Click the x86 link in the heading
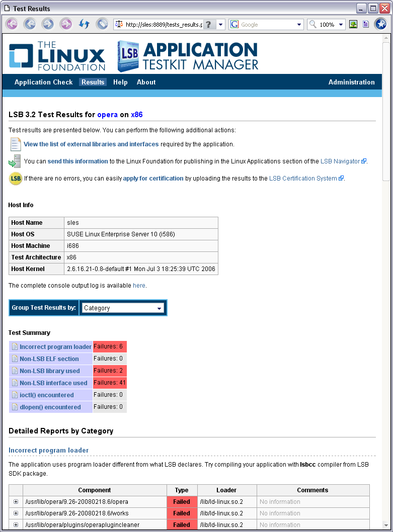Viewport: 393px width, 532px height. pyautogui.click(x=137, y=115)
